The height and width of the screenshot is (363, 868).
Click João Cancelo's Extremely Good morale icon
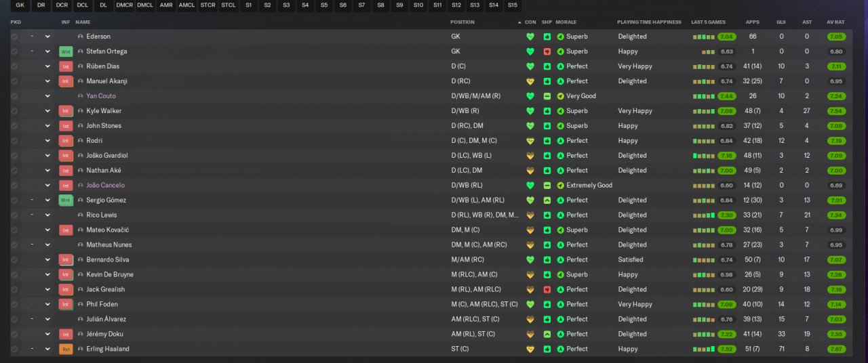click(x=560, y=186)
